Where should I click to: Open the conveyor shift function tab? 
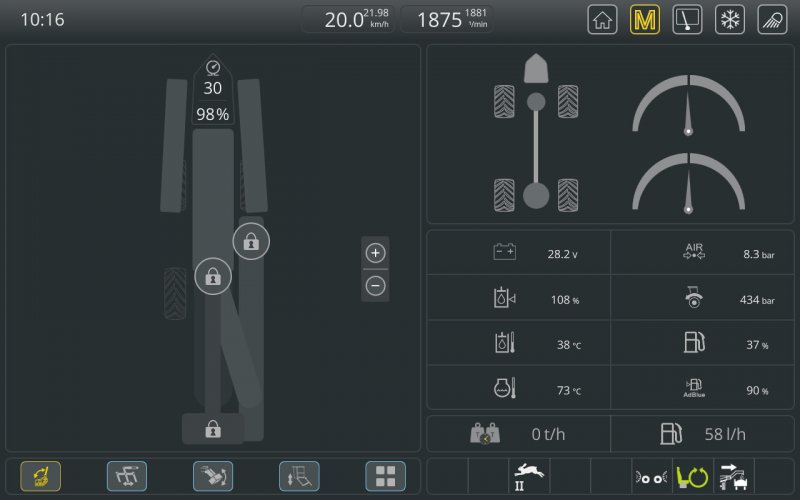point(127,476)
